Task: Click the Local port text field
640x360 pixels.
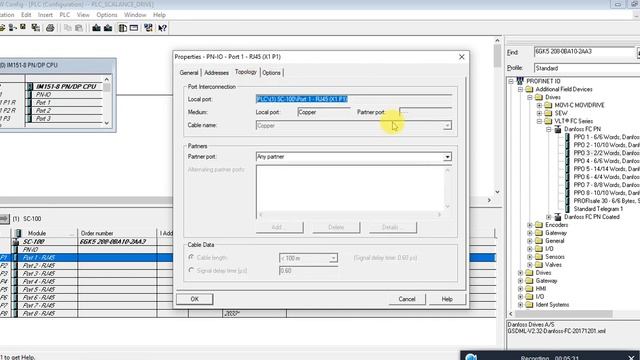Action: [353, 99]
